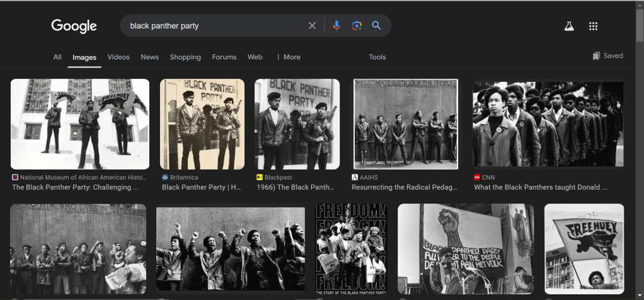The height and width of the screenshot is (300, 644).
Task: Switch to the Videos tab
Action: coord(118,57)
